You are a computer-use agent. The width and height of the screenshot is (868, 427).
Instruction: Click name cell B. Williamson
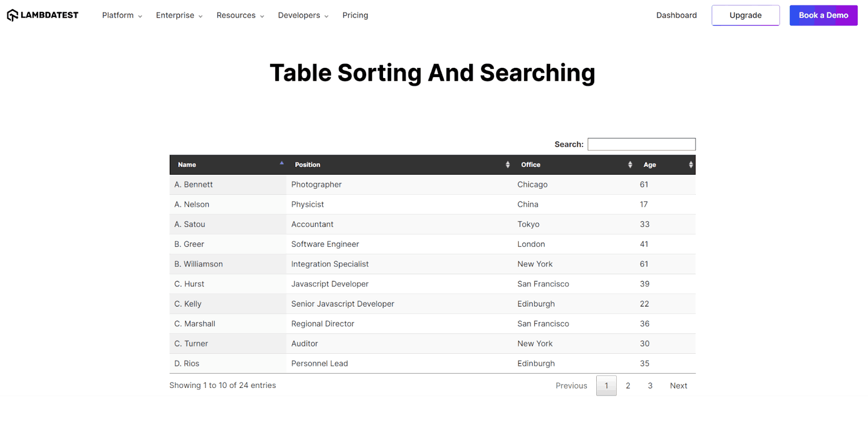(x=228, y=264)
